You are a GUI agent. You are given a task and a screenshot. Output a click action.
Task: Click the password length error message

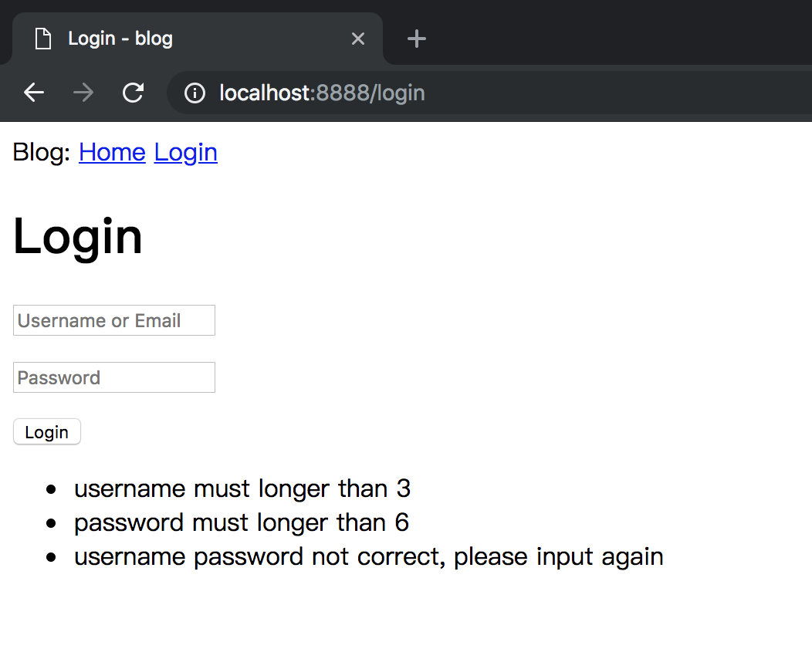point(242,522)
